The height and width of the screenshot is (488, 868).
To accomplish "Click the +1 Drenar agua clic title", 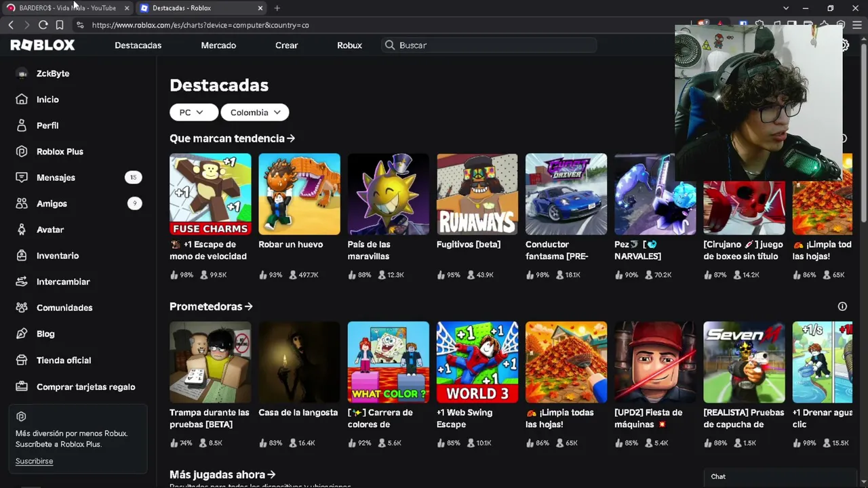I will [822, 418].
